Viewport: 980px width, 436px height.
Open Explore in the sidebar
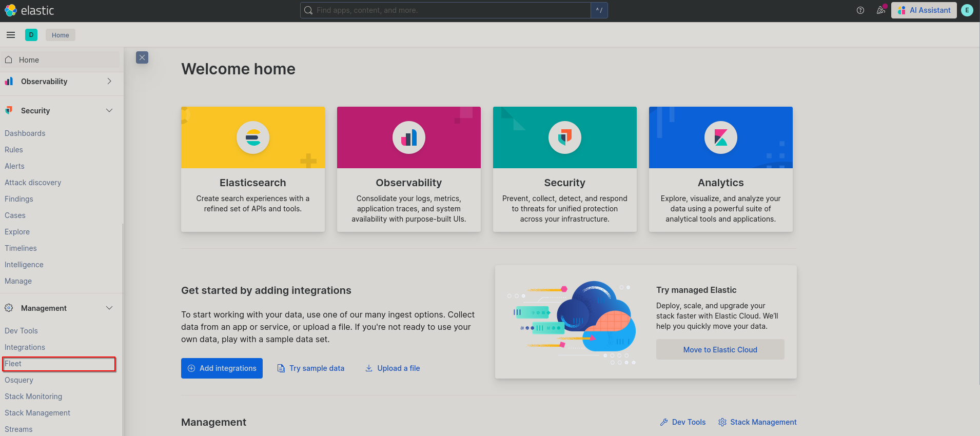(17, 232)
